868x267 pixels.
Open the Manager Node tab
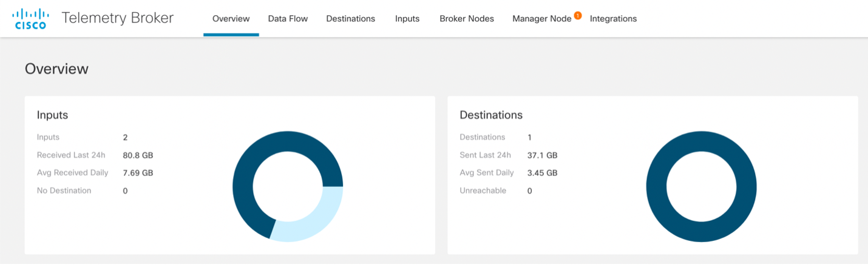tap(542, 19)
